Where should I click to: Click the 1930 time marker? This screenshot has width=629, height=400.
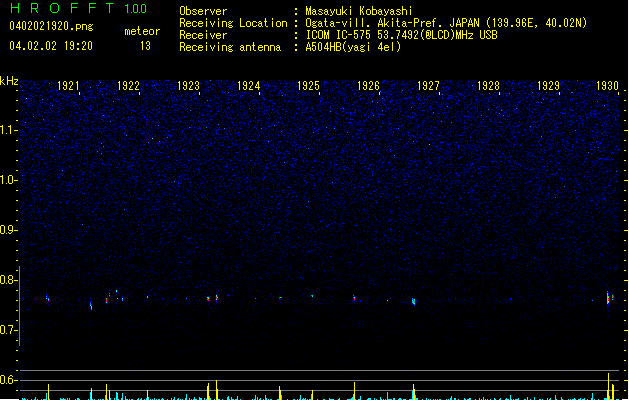[x=607, y=86]
